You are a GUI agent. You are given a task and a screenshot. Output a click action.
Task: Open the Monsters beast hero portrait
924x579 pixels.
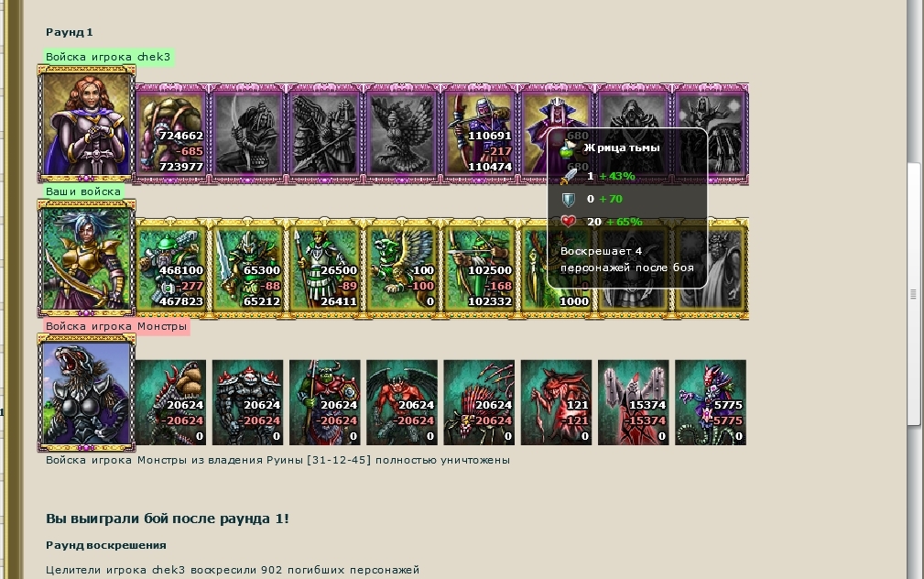coord(87,393)
